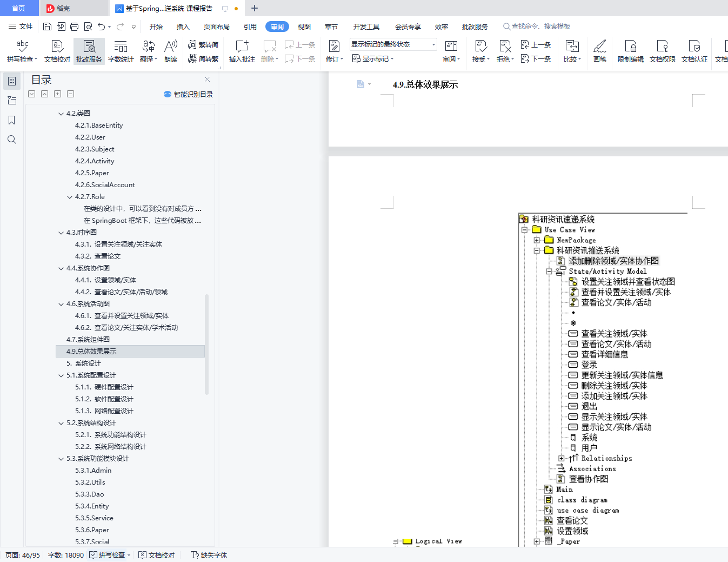Image resolution: width=728 pixels, height=562 pixels.
Task: Open a new tab with the plus button
Action: [x=255, y=8]
